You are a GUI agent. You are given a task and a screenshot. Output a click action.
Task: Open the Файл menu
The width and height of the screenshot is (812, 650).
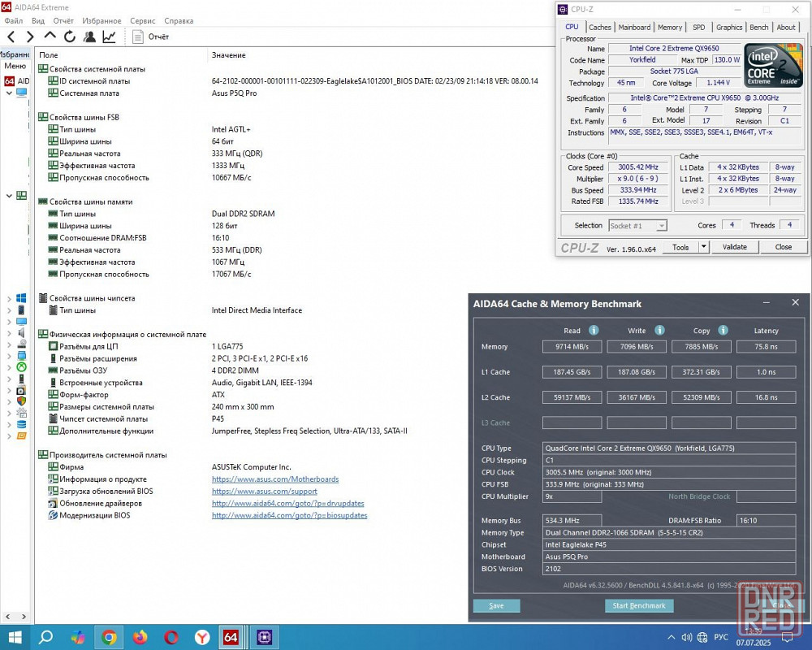point(14,21)
